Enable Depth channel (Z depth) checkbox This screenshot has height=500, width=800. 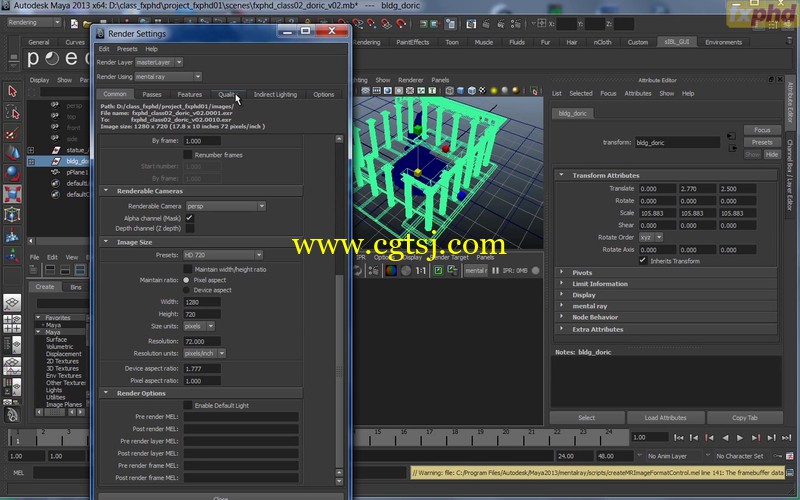(x=189, y=229)
